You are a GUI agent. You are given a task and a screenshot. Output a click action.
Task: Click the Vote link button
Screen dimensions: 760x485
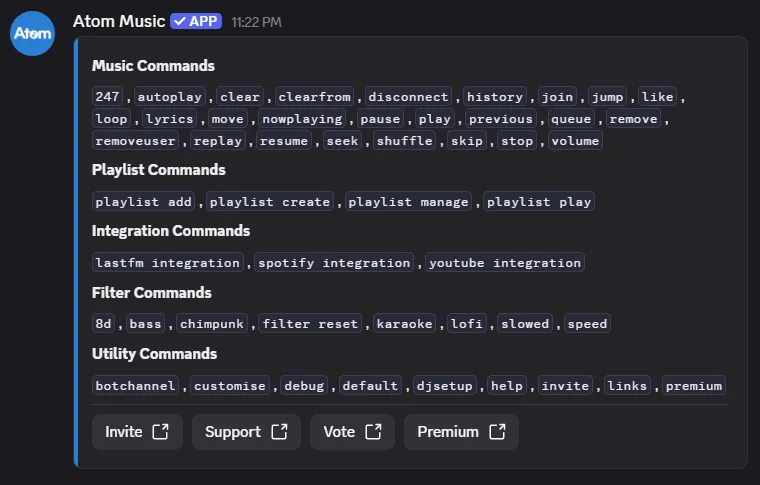click(x=352, y=432)
